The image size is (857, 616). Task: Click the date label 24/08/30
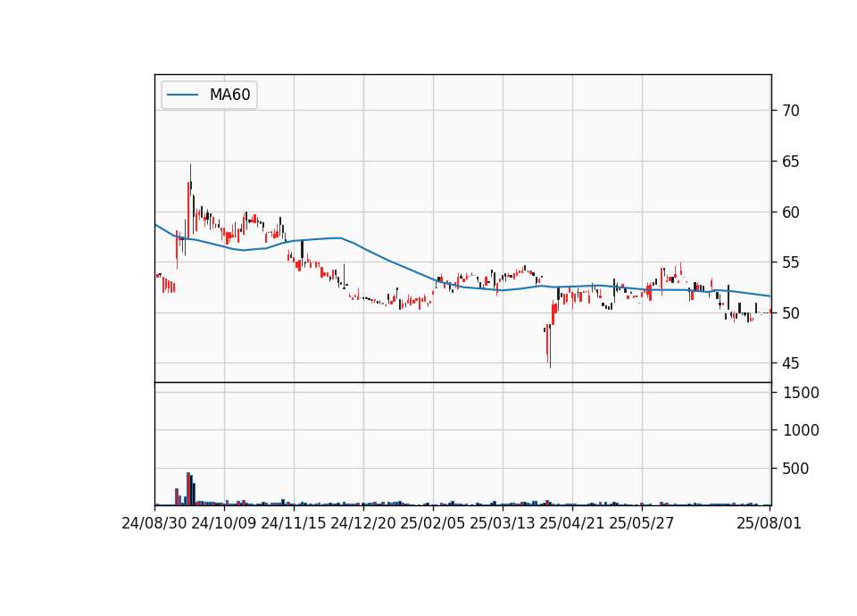pos(154,523)
